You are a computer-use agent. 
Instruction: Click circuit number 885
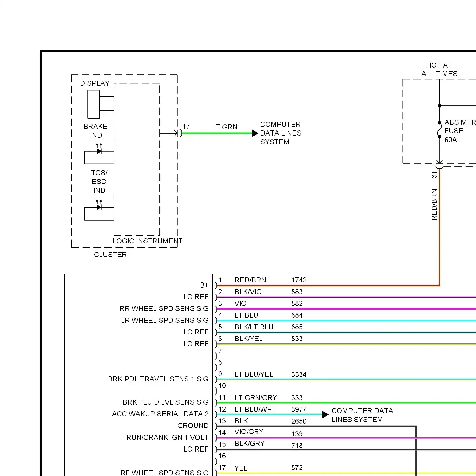pyautogui.click(x=297, y=327)
